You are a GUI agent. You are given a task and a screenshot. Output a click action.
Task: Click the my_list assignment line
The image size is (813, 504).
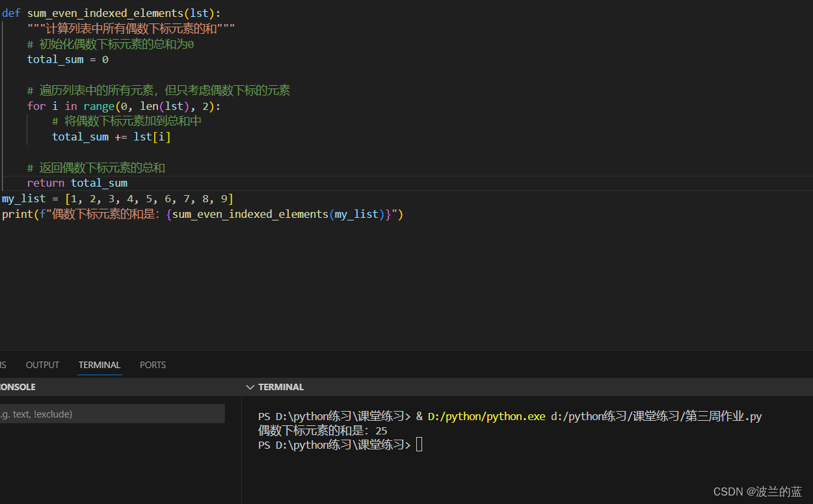pos(117,198)
